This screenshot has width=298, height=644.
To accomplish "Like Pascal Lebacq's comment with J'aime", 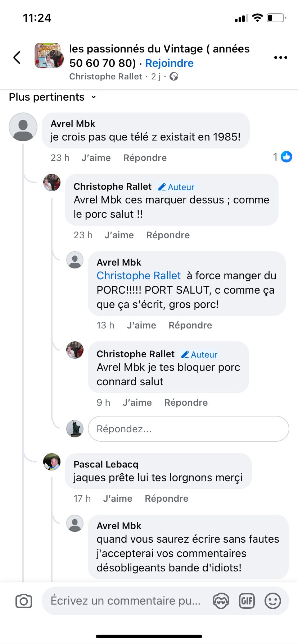I will pyautogui.click(x=118, y=498).
